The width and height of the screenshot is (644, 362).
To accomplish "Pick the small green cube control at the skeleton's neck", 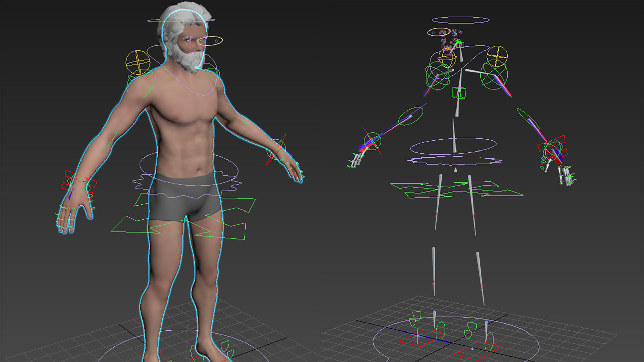I will coord(460,44).
